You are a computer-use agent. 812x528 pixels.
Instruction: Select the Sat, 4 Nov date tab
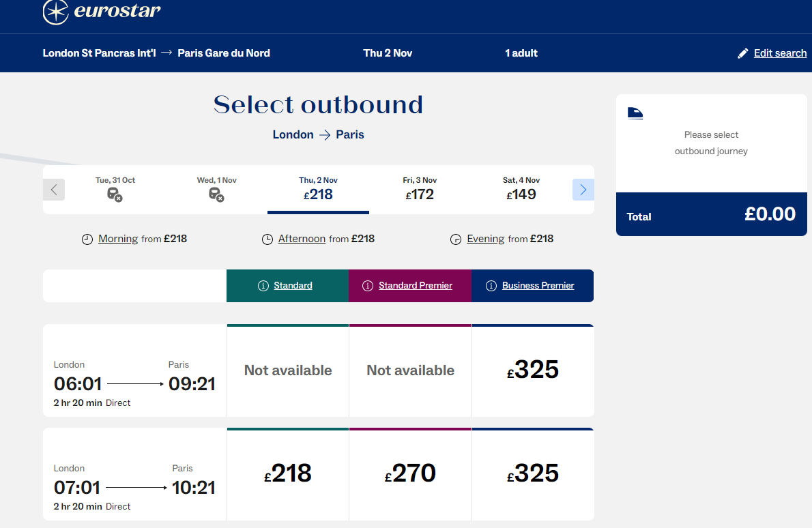[x=521, y=190]
